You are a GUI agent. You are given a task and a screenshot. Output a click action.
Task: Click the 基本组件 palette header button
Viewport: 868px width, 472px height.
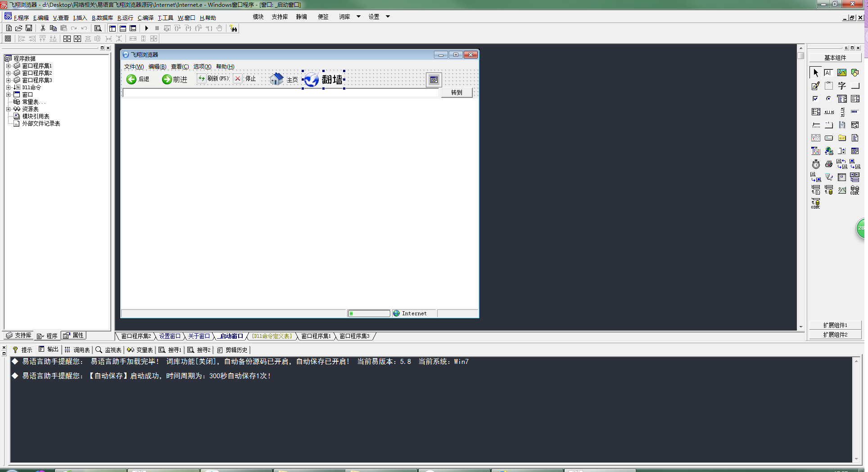pyautogui.click(x=835, y=58)
